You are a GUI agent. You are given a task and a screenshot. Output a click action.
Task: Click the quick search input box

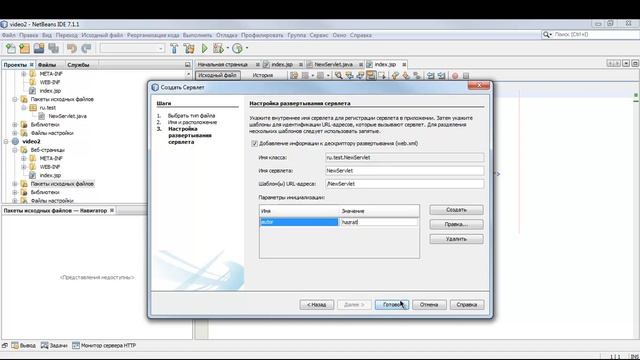(595, 35)
